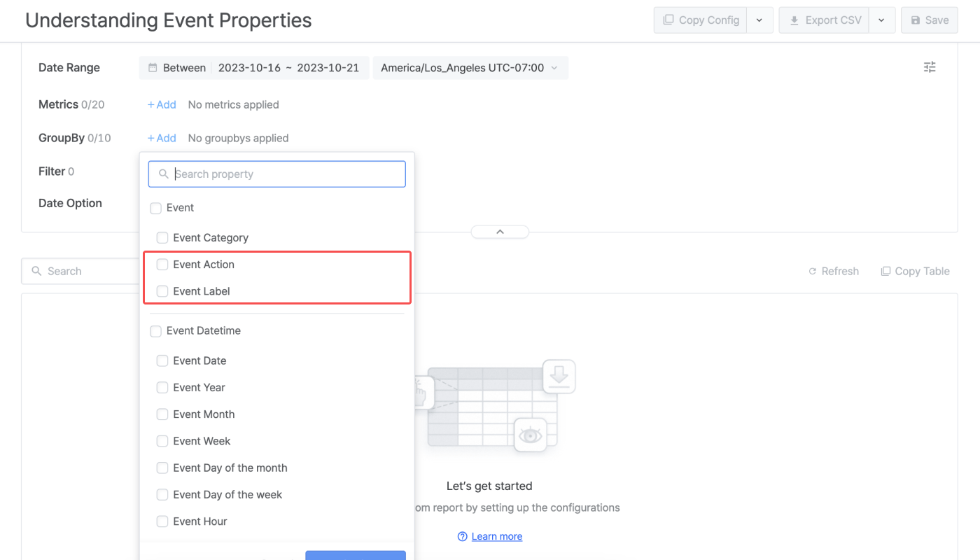
Task: Click the Copy Config button
Action: pos(701,20)
